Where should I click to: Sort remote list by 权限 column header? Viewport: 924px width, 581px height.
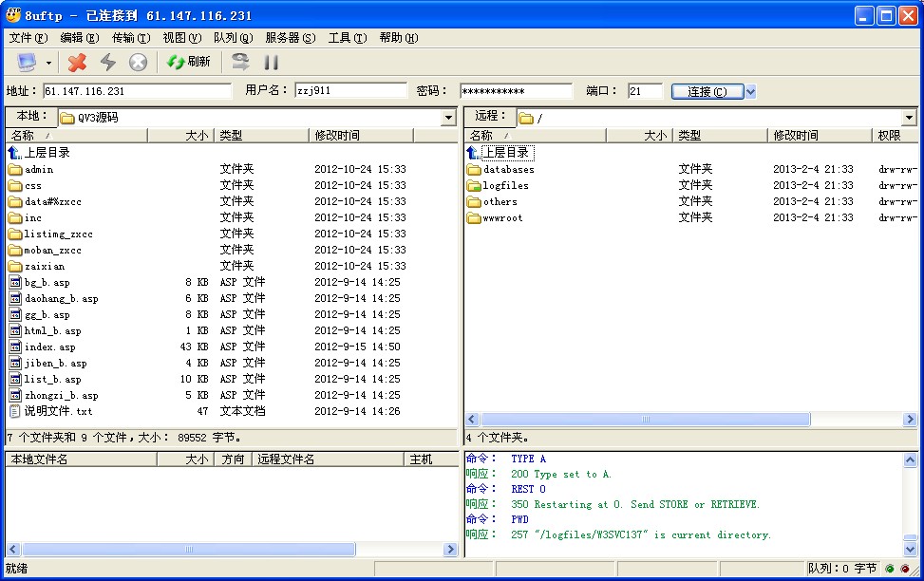[895, 136]
